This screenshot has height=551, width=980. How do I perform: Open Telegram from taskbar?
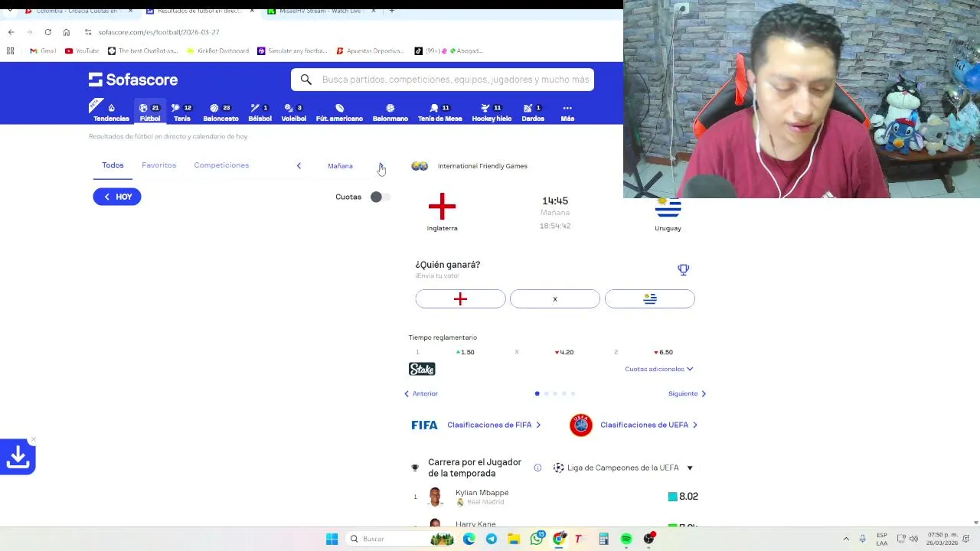tap(492, 539)
